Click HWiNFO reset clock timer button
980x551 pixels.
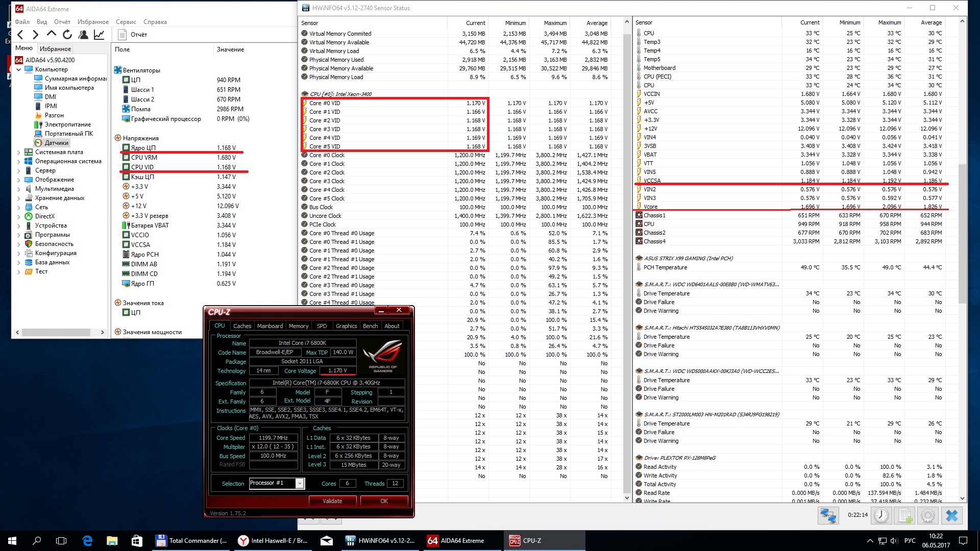(881, 515)
